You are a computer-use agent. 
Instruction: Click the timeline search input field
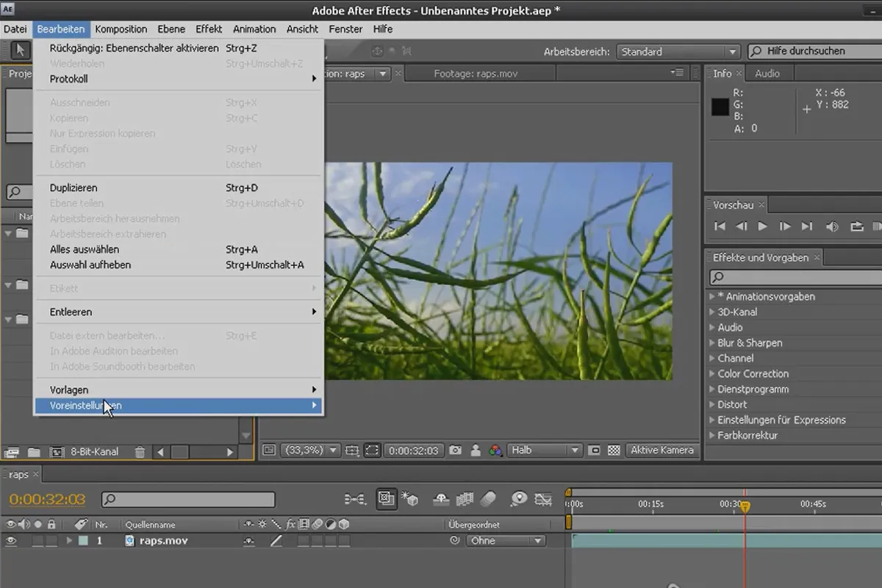(188, 500)
